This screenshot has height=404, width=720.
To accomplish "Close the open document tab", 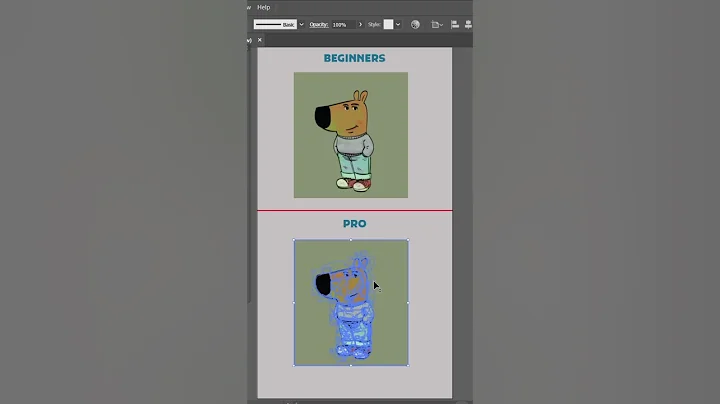I will 260,40.
